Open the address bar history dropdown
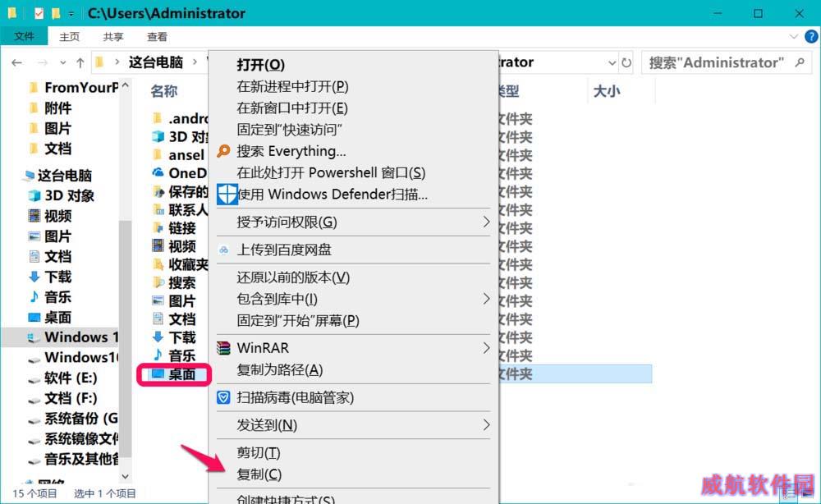The height and width of the screenshot is (504, 821). click(612, 63)
